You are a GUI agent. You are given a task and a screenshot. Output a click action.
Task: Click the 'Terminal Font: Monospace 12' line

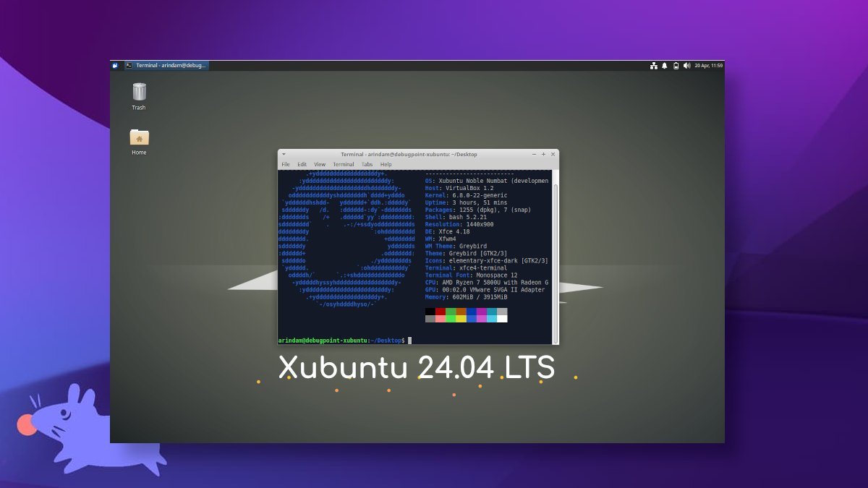[471, 275]
